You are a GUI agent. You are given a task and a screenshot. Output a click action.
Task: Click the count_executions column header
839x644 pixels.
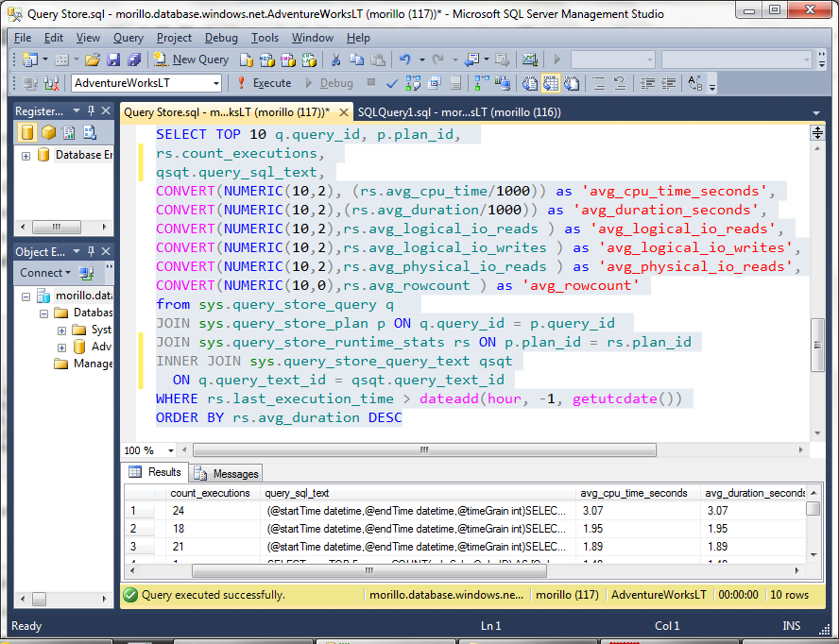point(211,493)
